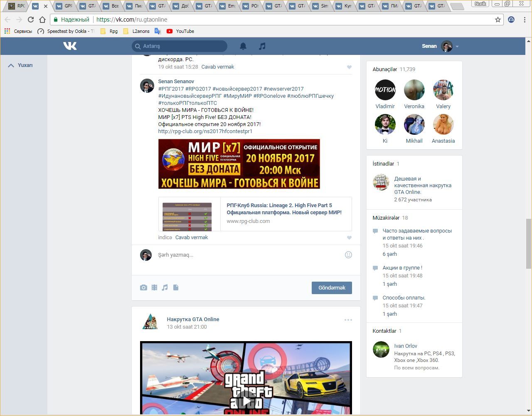Open the browser home page
The height and width of the screenshot is (416, 532).
click(x=42, y=20)
